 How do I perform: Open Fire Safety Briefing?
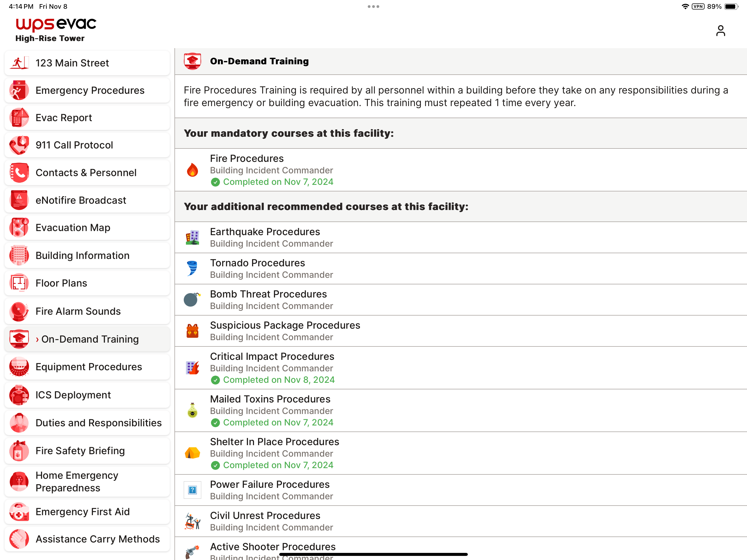[x=87, y=451]
